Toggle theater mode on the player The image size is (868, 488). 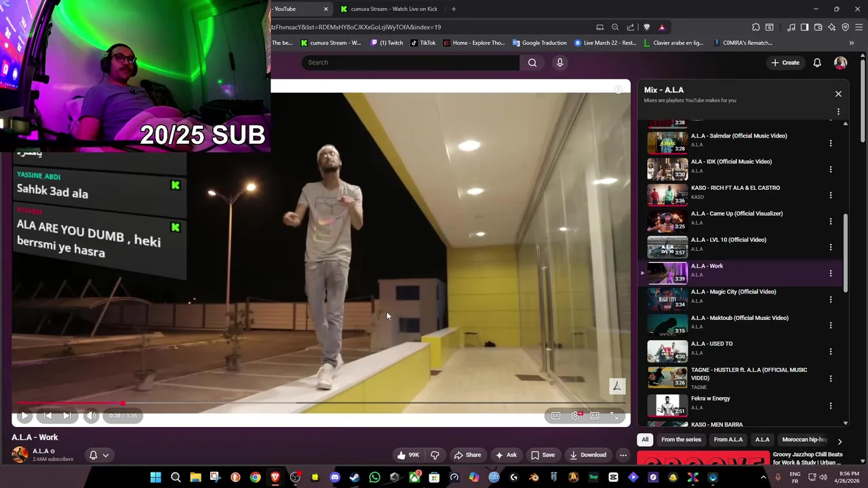[x=595, y=415]
